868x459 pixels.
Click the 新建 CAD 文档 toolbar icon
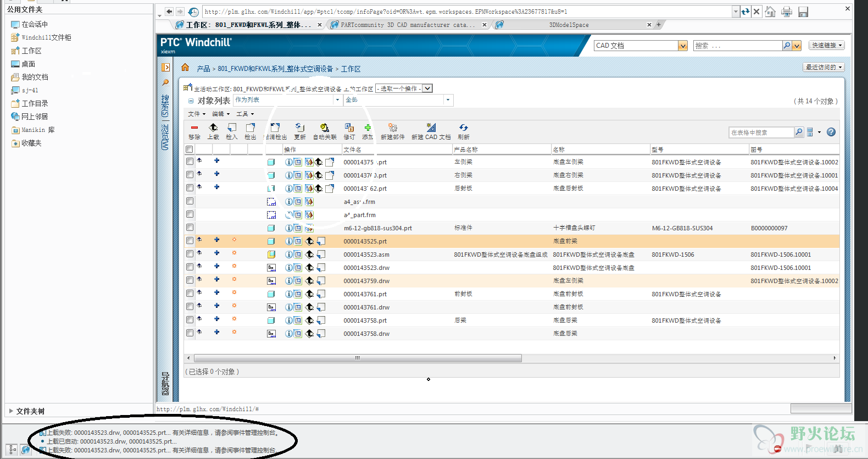click(x=431, y=128)
